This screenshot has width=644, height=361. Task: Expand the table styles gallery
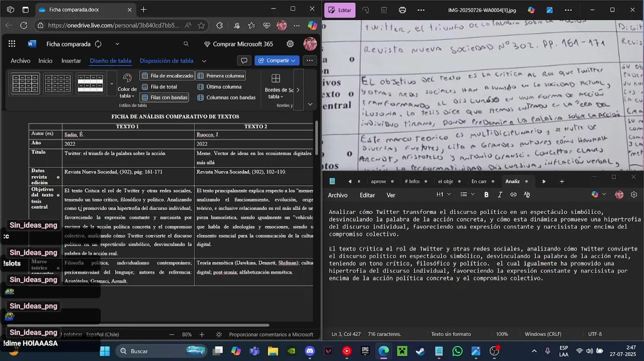click(x=111, y=83)
